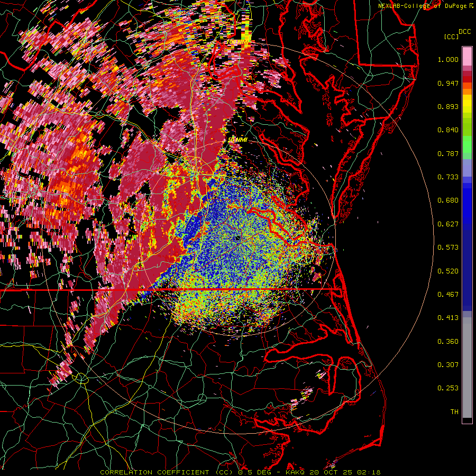Click the 0.840 scale value
Viewport: 476px width, 476px height.
pyautogui.click(x=448, y=130)
